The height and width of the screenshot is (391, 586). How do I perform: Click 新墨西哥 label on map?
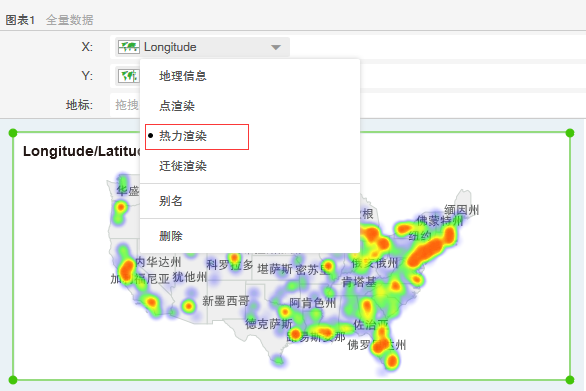pos(226,301)
